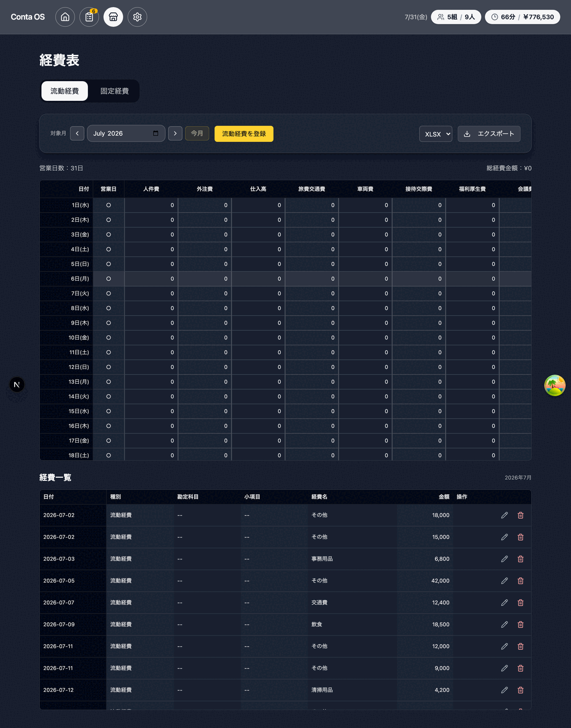Click the エクスポート button
Image resolution: width=571 pixels, height=728 pixels.
(489, 134)
